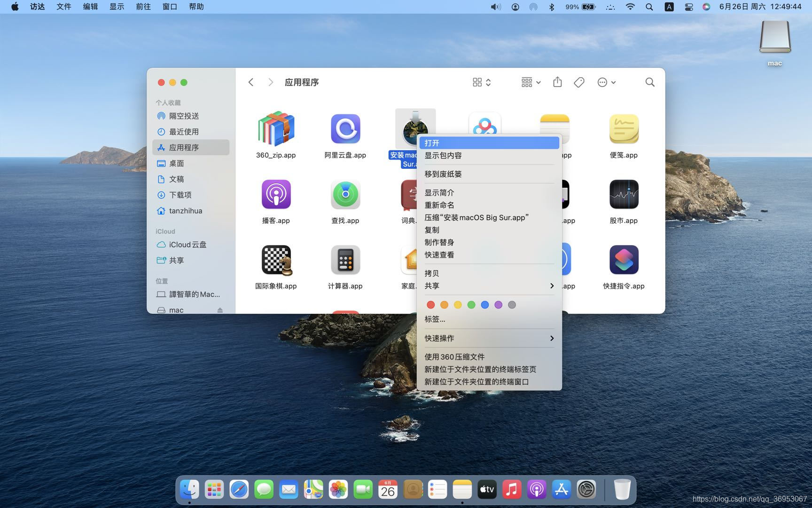The height and width of the screenshot is (508, 812).
Task: Open the group-by options dropdown
Action: click(x=531, y=82)
